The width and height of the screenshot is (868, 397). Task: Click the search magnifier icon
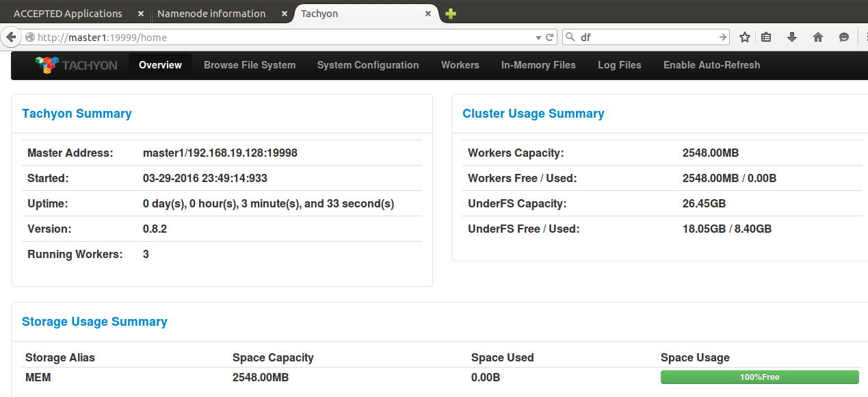coord(570,38)
